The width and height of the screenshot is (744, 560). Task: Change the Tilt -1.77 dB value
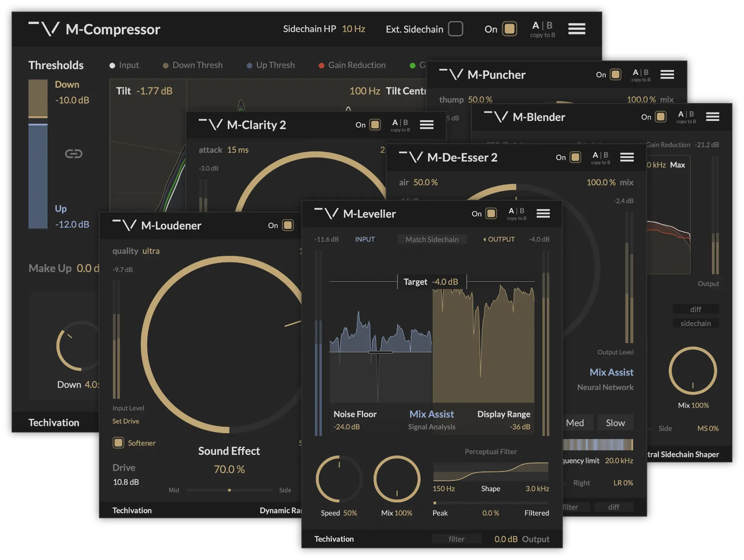(154, 91)
